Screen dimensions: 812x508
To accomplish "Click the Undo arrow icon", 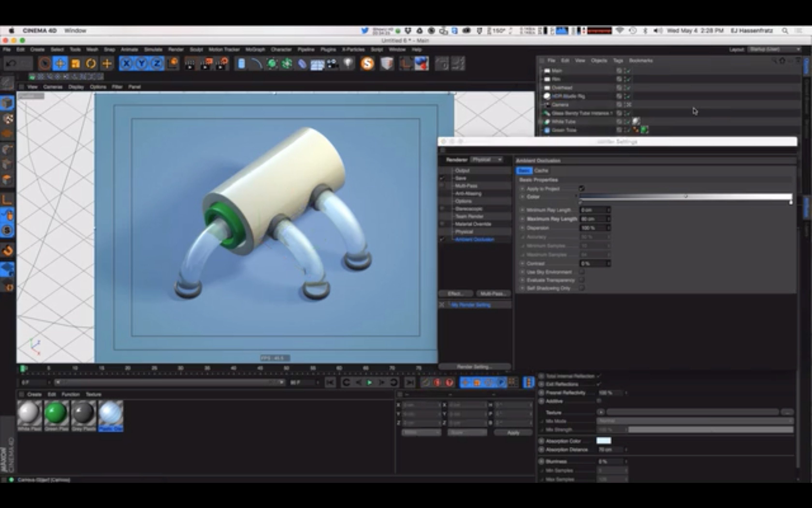I will (x=11, y=63).
